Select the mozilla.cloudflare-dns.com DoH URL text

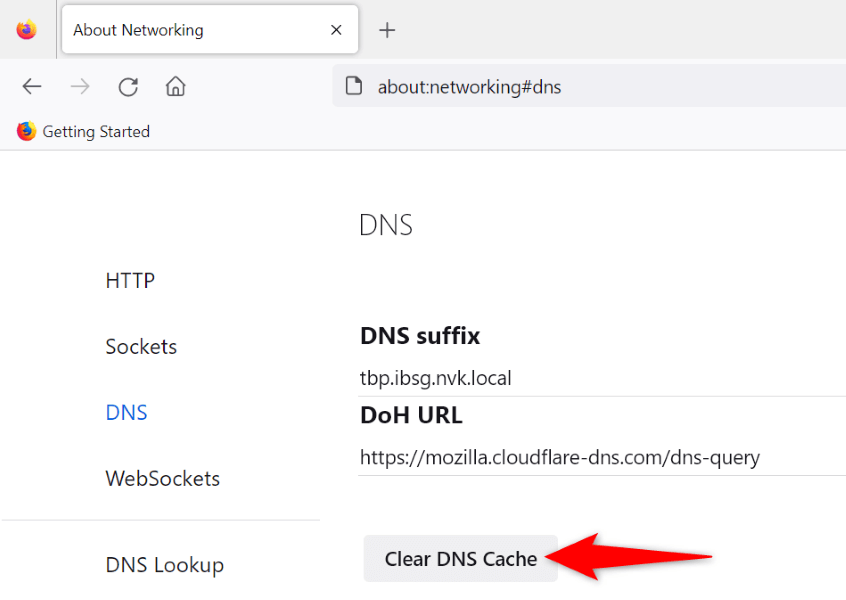pyautogui.click(x=559, y=457)
